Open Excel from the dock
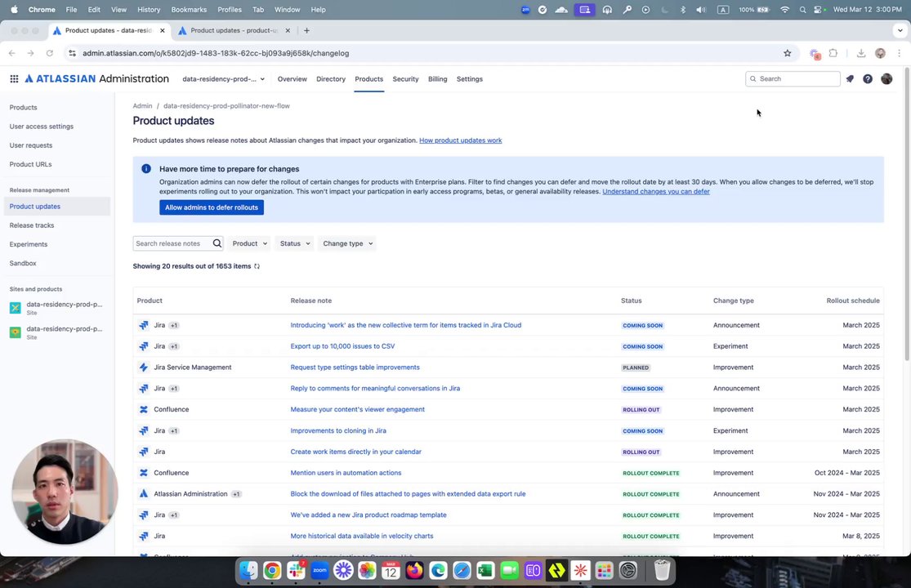Viewport: 911px width, 588px height. click(x=485, y=571)
